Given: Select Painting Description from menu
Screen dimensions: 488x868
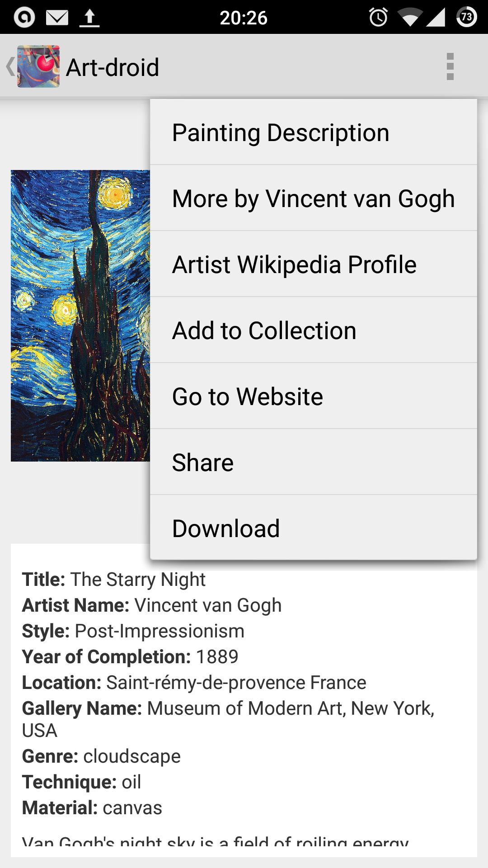Looking at the screenshot, I should [x=314, y=132].
